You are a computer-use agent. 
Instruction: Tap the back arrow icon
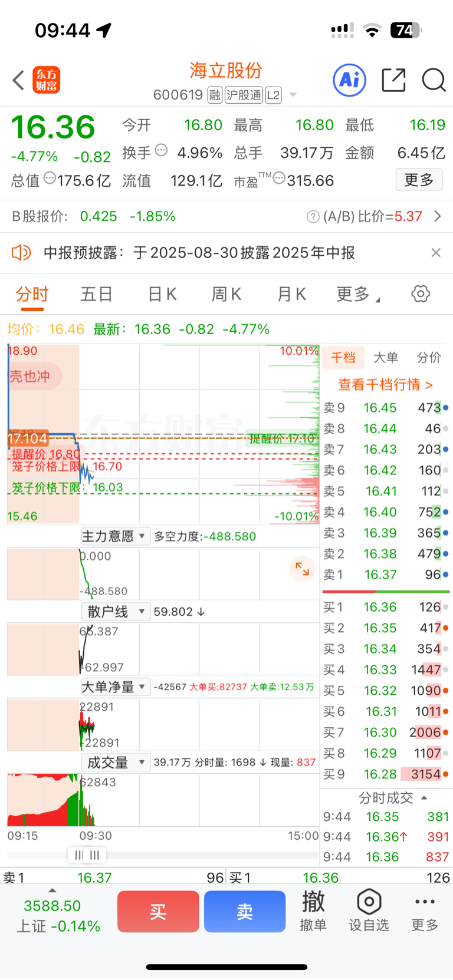tap(18, 80)
